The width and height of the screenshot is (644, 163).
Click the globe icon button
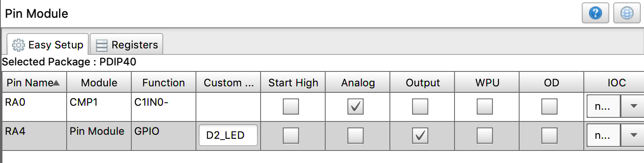(627, 13)
